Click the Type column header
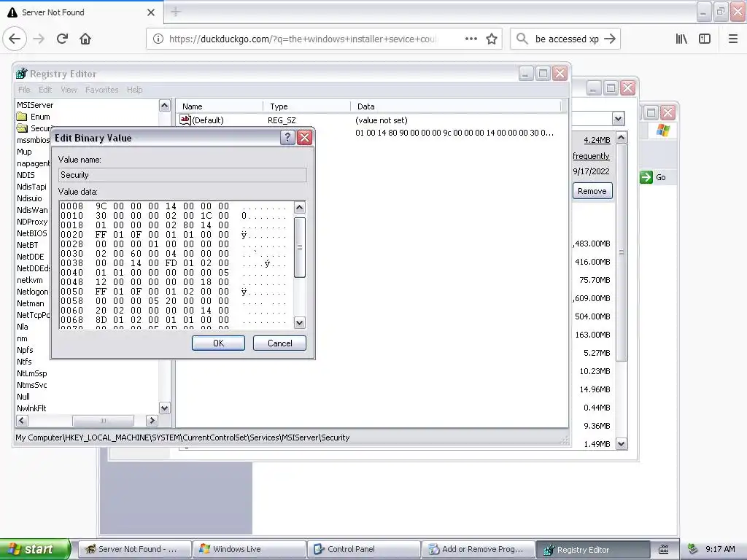This screenshot has width=747, height=560. (x=307, y=106)
